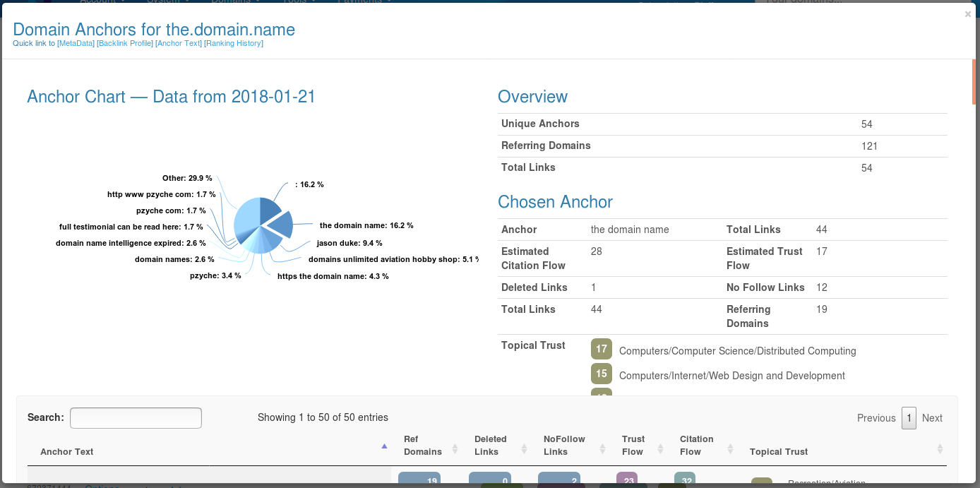Screen dimensions: 980x488
Task: Click the No Follow Links value 12
Action: (x=821, y=287)
